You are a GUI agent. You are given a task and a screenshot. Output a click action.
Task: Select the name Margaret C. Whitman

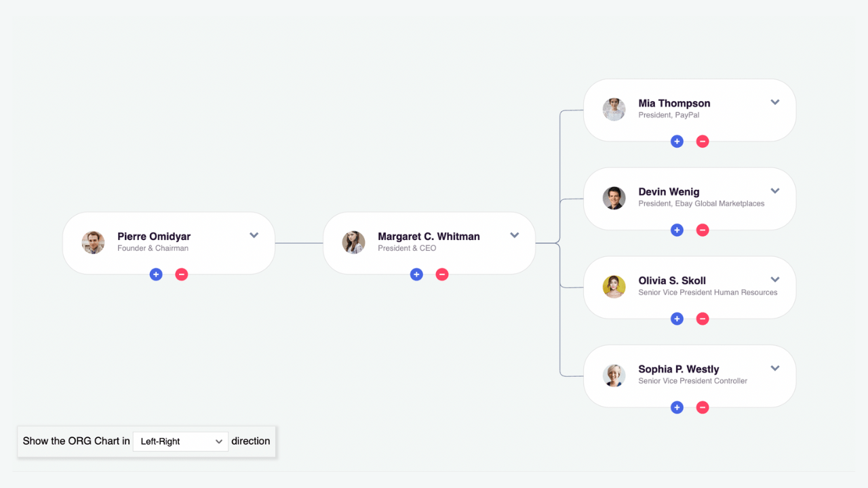click(x=429, y=237)
